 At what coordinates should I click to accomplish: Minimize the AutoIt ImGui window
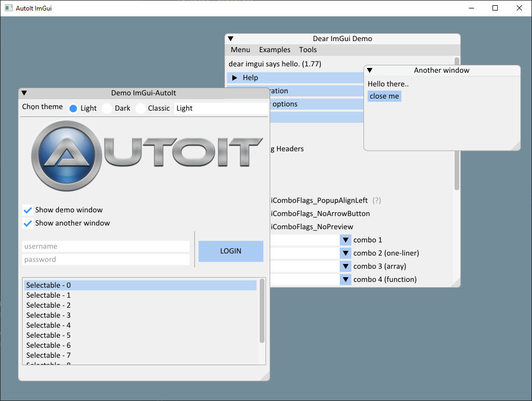(471, 8)
